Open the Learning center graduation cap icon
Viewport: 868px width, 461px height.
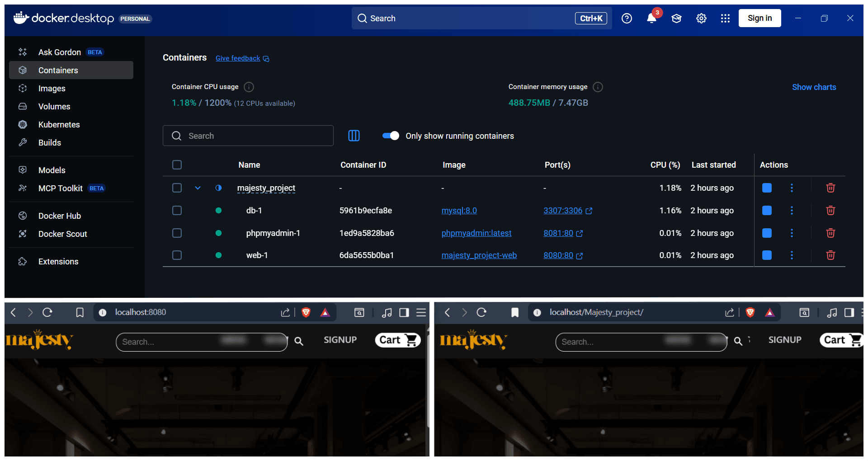pyautogui.click(x=676, y=19)
